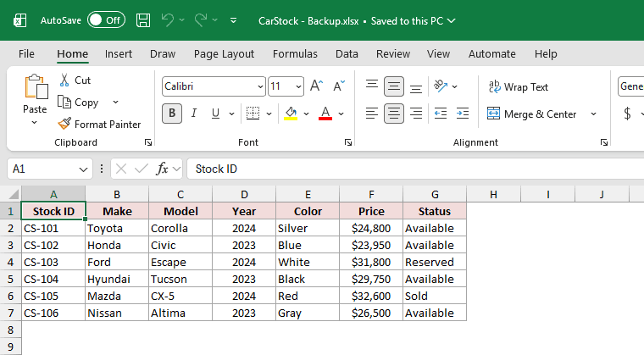Click the formula bar showing Stock ID
Viewport: 644px width, 355px height.
415,169
